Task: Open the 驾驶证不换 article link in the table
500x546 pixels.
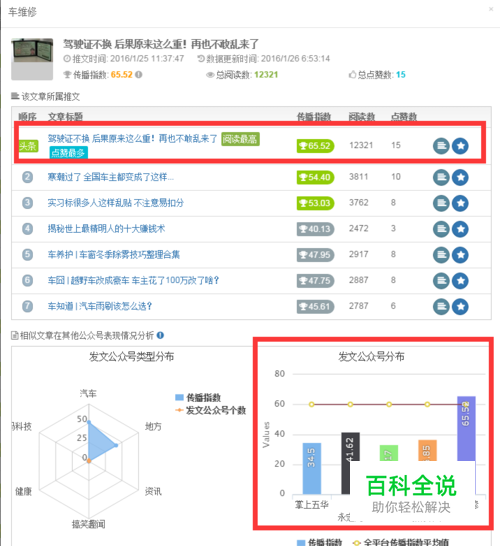Action: [132, 139]
